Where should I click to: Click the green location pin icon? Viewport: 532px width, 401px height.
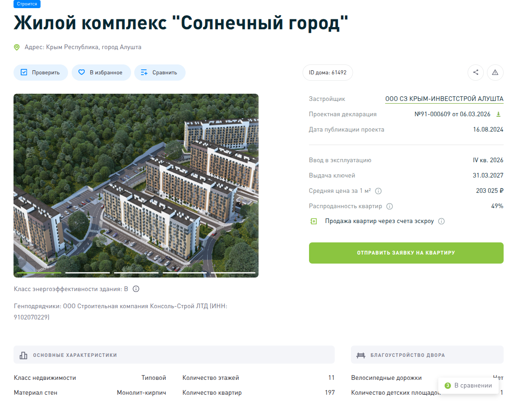tap(17, 47)
